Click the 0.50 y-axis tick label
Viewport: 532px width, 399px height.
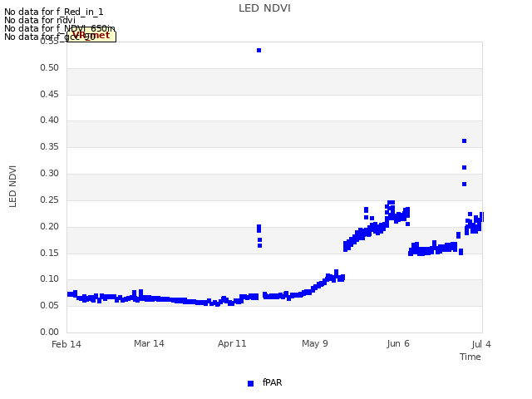[x=50, y=68]
